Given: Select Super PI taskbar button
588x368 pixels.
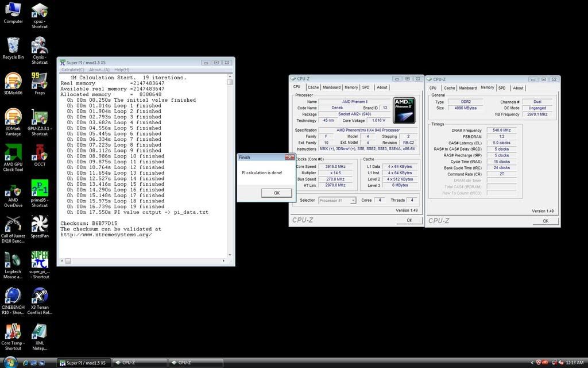Looking at the screenshot, I should 84,363.
